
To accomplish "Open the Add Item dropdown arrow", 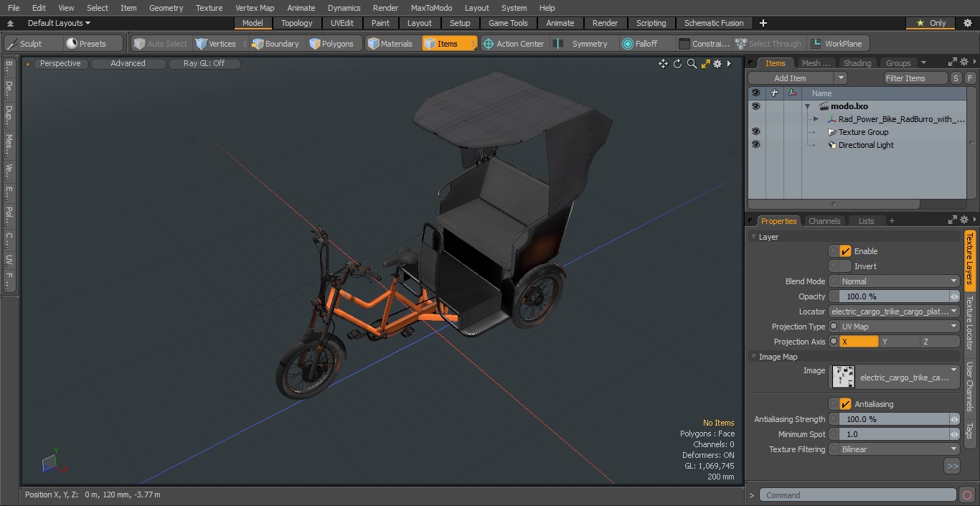I will (841, 78).
